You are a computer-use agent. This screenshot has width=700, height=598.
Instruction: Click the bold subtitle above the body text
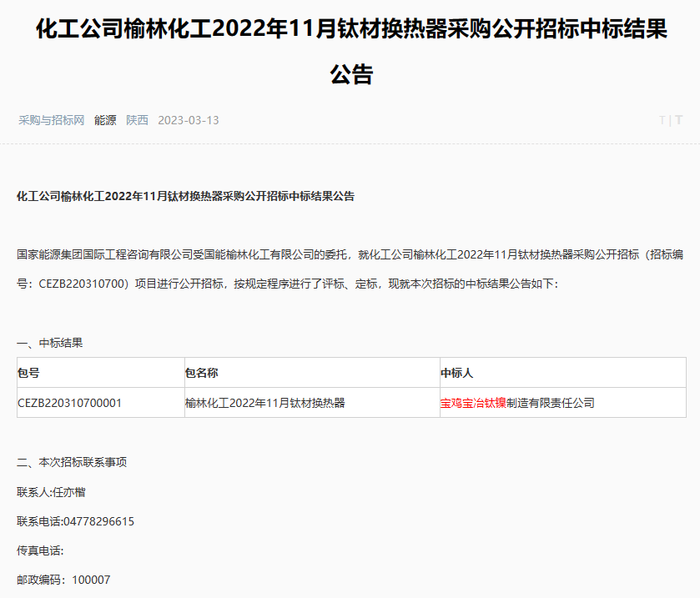186,197
